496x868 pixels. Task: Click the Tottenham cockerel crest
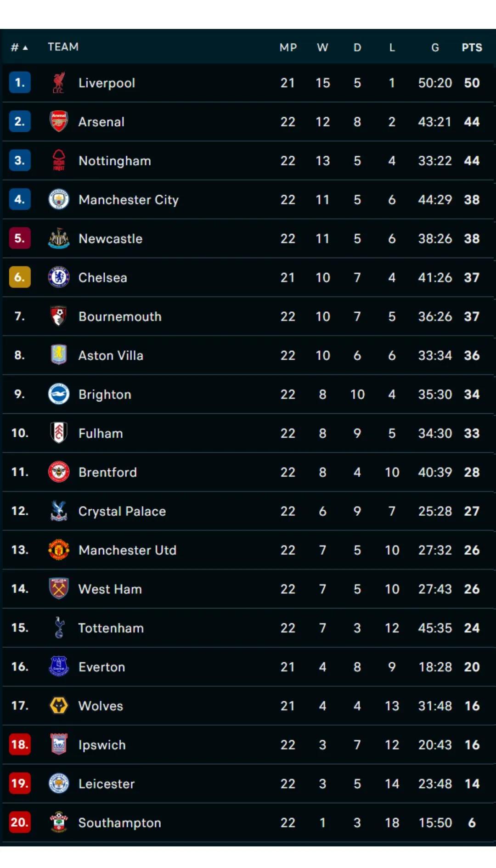[x=58, y=628]
